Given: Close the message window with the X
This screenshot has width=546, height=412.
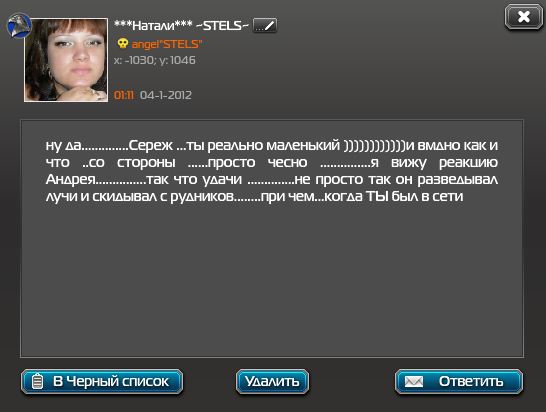Looking at the screenshot, I should click(523, 17).
